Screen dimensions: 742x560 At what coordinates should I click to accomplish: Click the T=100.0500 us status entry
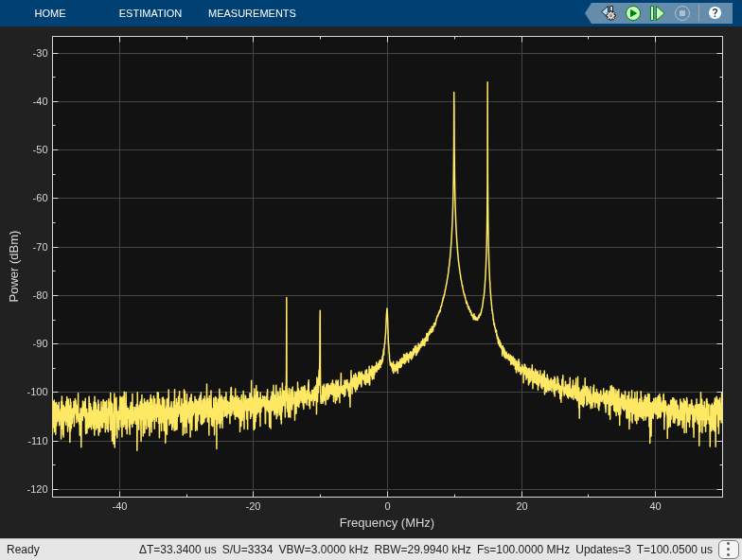[x=674, y=549]
